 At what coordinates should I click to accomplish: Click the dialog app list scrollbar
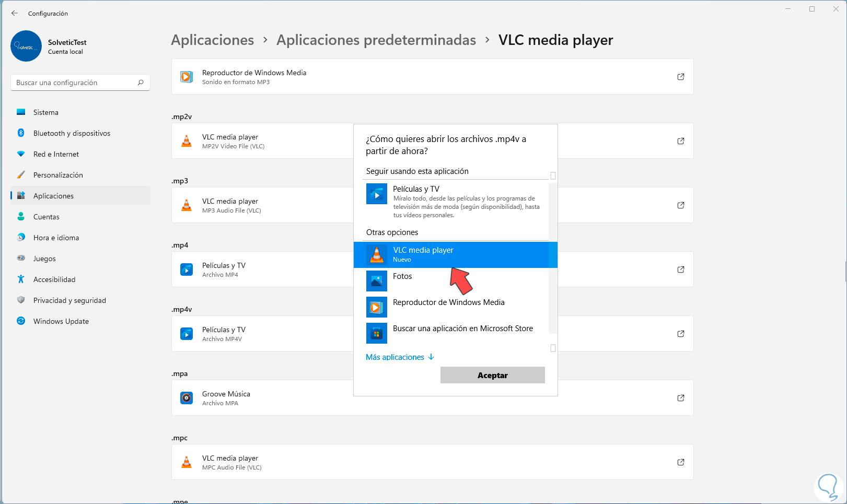point(553,261)
